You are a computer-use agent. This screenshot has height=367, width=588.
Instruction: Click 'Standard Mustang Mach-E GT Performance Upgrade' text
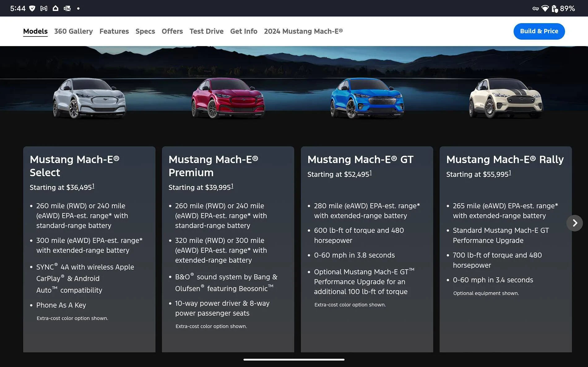501,235
